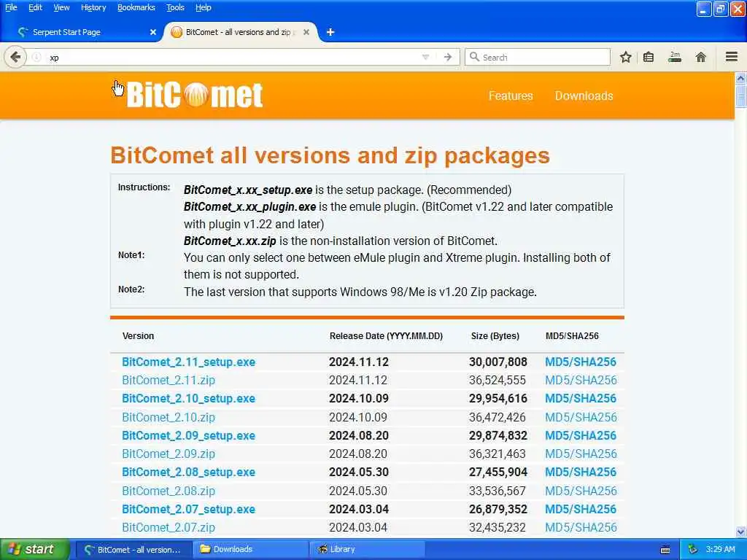
Task: Open MD5/SHA256 for 2.08 setup row
Action: click(x=581, y=472)
